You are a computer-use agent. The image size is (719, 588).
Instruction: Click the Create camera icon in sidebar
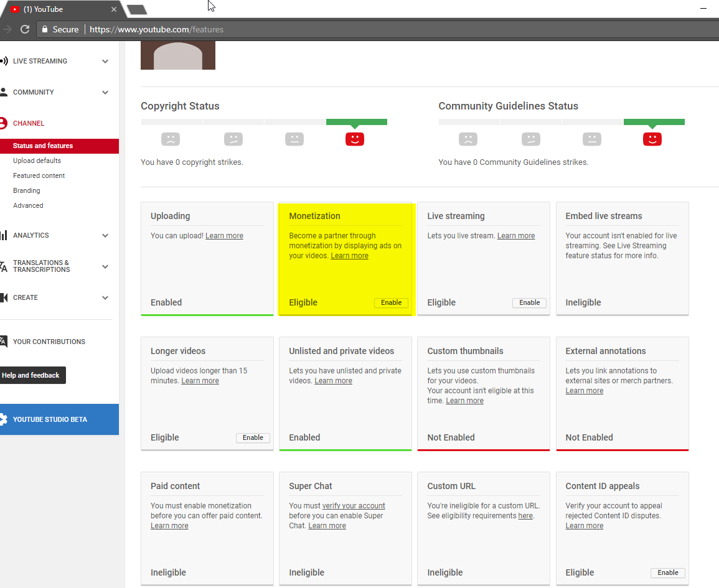coord(4,297)
